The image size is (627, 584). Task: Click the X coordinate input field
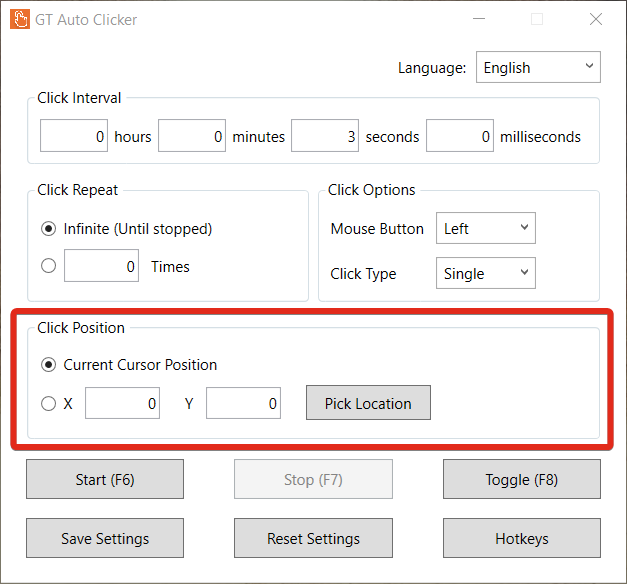pyautogui.click(x=122, y=403)
